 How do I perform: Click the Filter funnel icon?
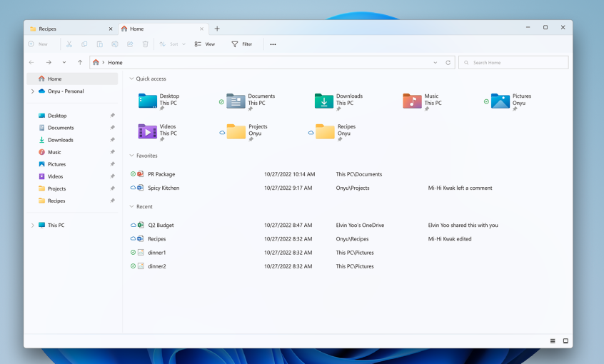(235, 44)
